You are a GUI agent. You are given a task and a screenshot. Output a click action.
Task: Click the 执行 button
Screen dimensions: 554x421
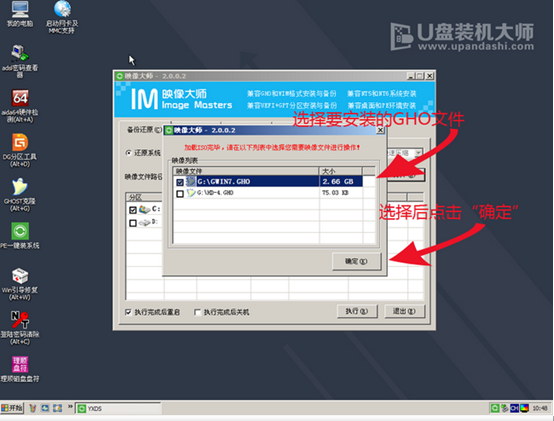tap(357, 311)
